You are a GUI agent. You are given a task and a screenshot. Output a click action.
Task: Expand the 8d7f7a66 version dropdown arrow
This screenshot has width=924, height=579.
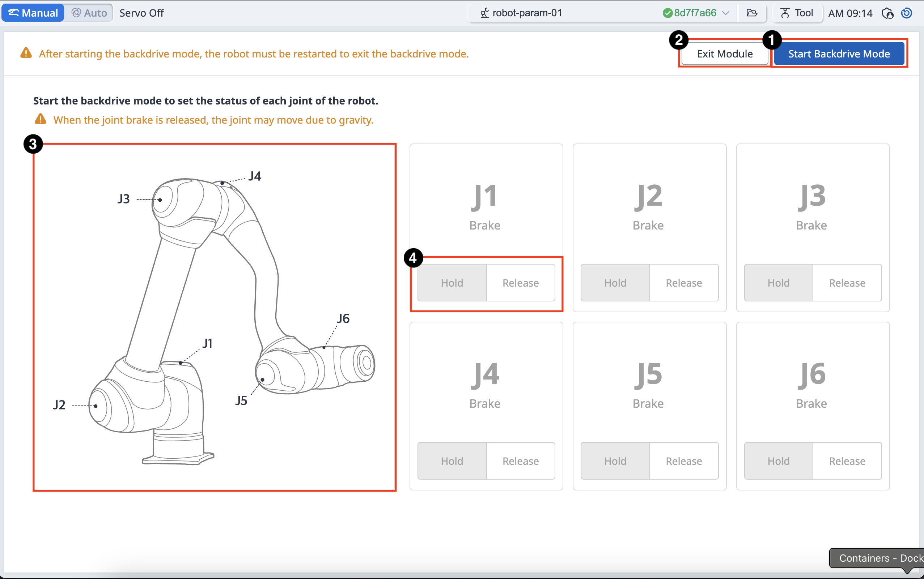[725, 13]
